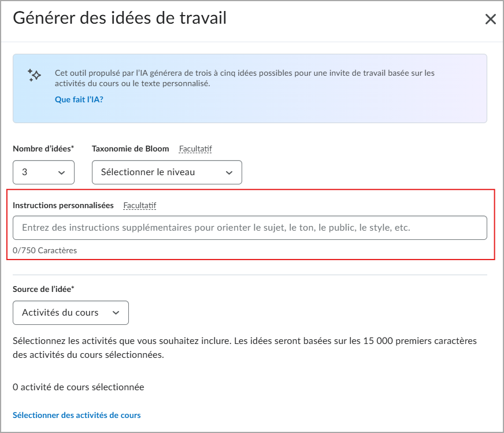
Task: Click the blue AI description banner
Action: tap(252, 88)
